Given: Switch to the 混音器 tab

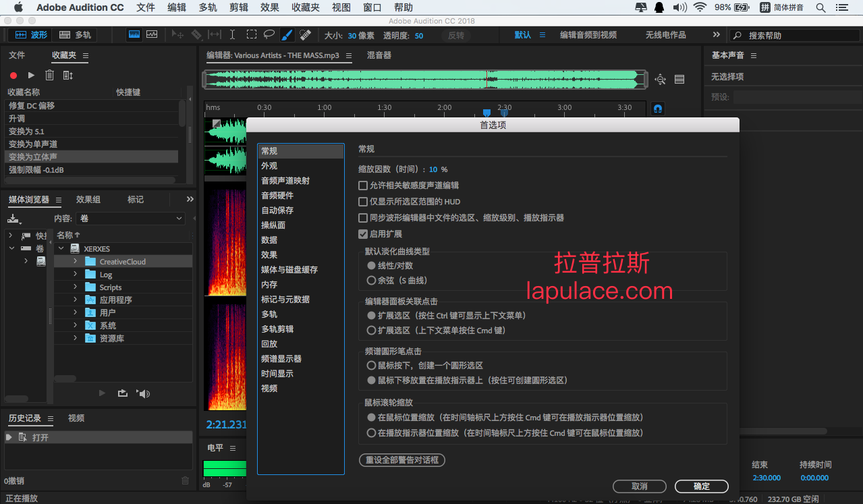Looking at the screenshot, I should (379, 55).
